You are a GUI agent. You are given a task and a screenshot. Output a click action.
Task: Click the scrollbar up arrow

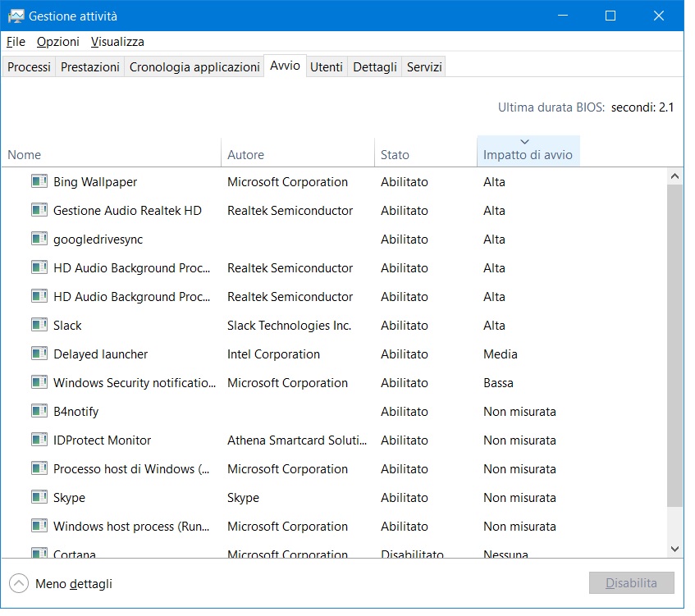(x=675, y=176)
